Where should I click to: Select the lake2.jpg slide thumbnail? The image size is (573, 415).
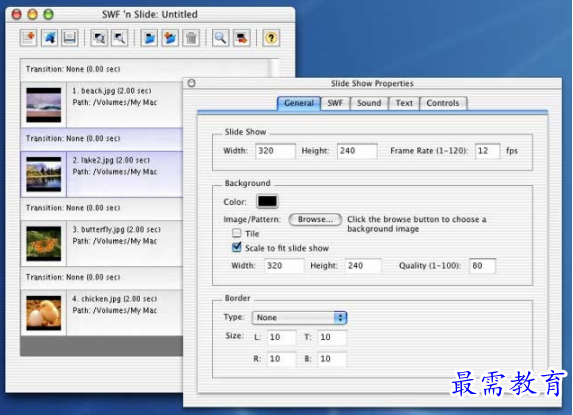click(43, 174)
